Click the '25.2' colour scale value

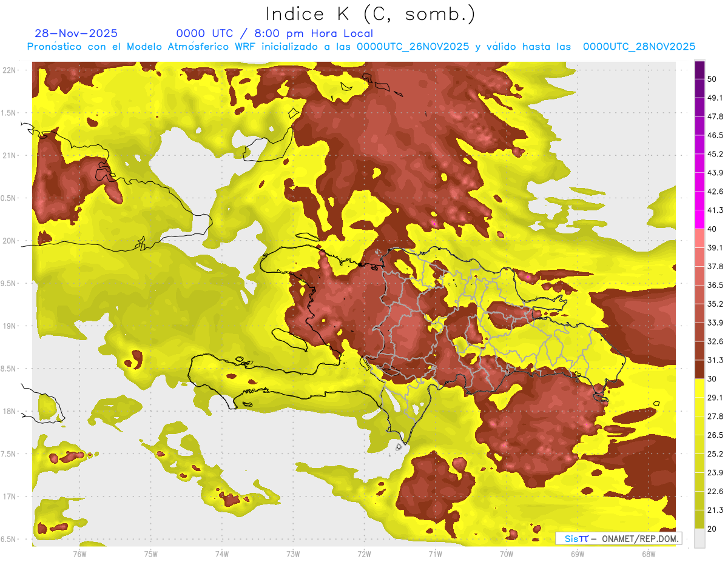click(x=715, y=454)
